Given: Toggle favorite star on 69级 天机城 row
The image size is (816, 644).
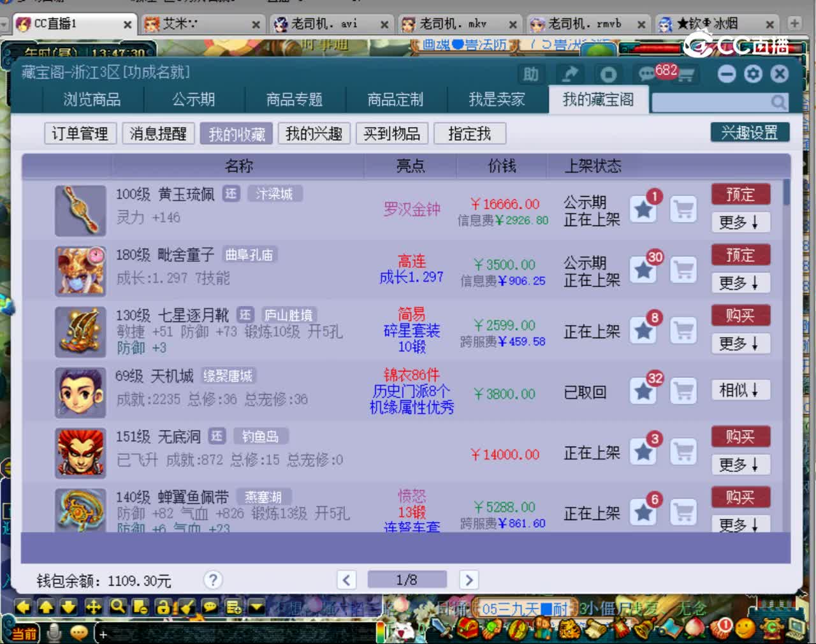Looking at the screenshot, I should pos(644,391).
